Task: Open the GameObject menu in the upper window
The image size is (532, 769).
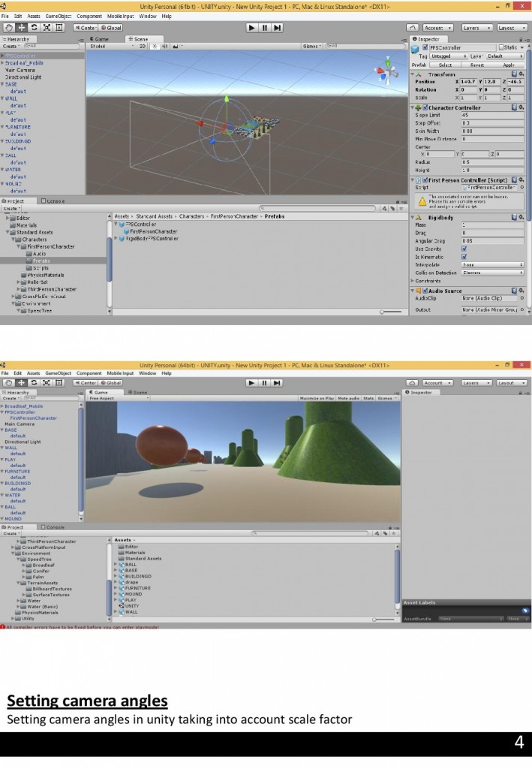Action: click(x=58, y=16)
